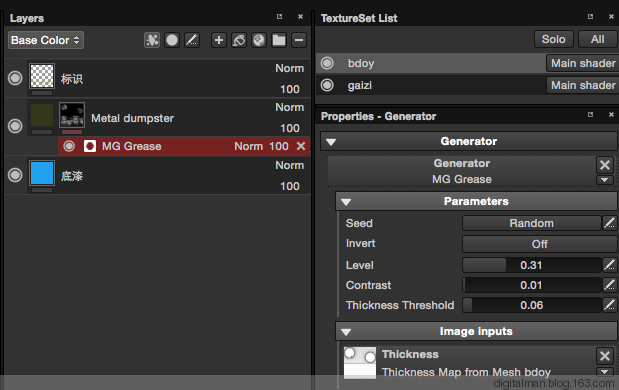Open the MG Grease generator dropdown arrow
Image resolution: width=619 pixels, height=390 pixels.
[605, 180]
